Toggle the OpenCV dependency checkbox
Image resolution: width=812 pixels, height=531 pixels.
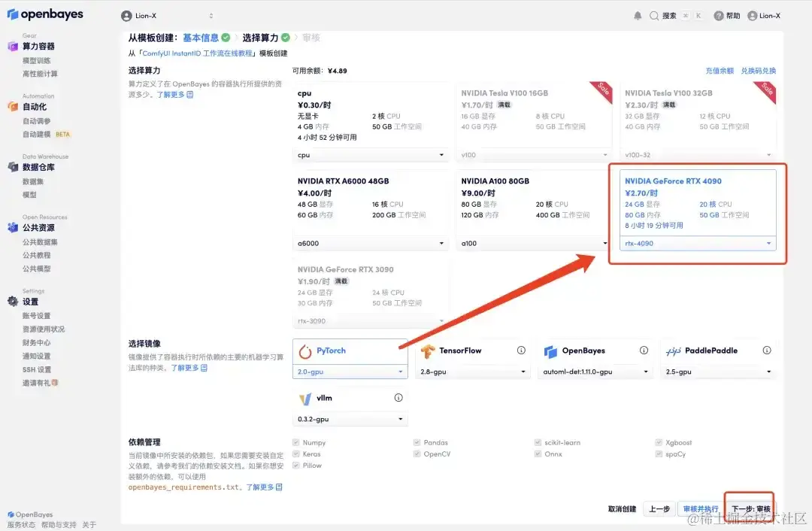417,454
